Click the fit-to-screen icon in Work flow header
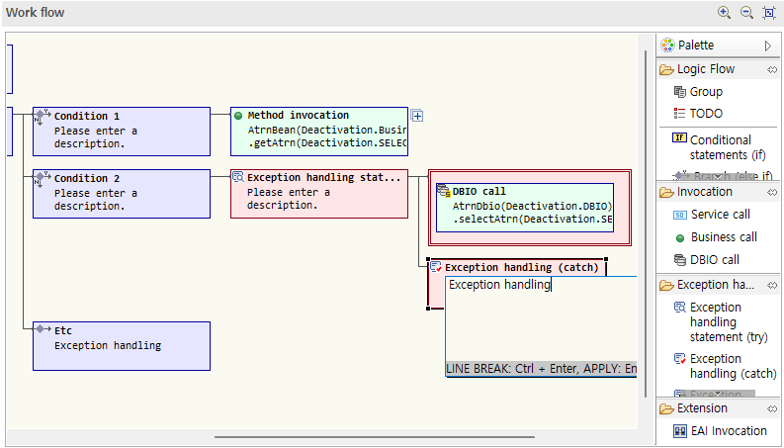The image size is (784, 448). click(x=769, y=13)
